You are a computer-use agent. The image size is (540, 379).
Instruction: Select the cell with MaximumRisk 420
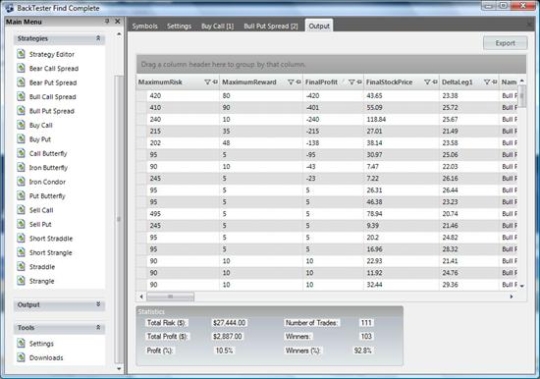point(183,96)
